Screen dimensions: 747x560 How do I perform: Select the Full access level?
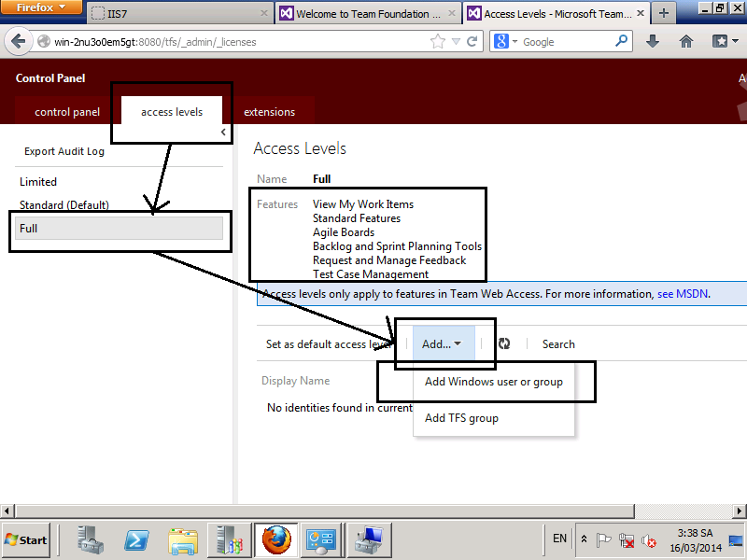click(120, 229)
